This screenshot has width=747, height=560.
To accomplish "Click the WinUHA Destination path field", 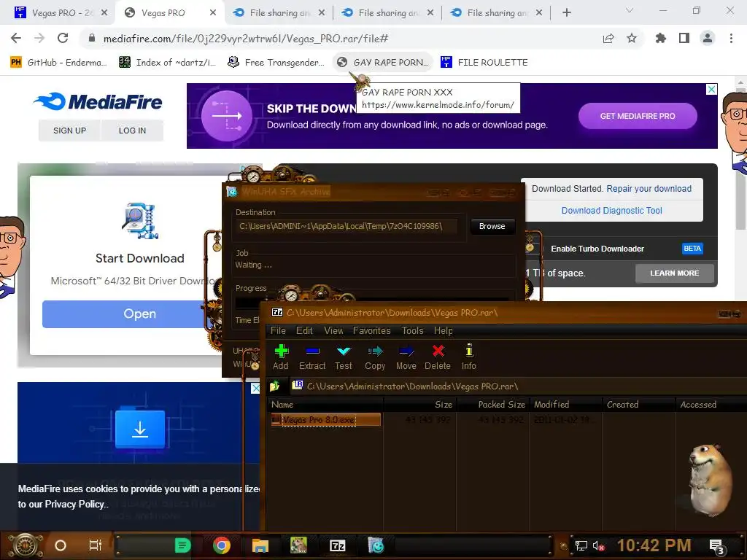I will coord(347,226).
